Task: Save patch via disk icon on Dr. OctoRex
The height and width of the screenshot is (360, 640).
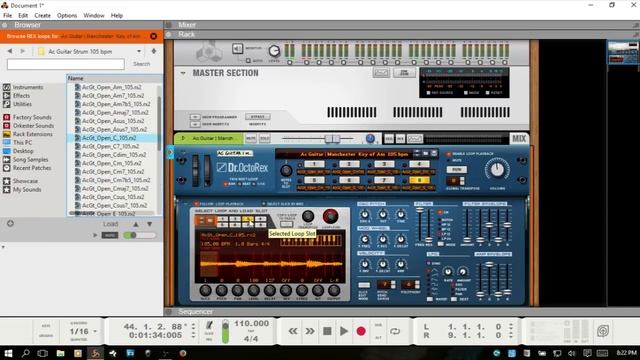Action: [434, 153]
